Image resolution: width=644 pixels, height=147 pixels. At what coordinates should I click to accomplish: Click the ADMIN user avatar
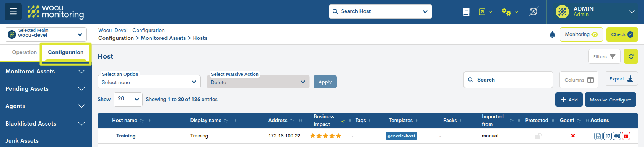click(562, 12)
